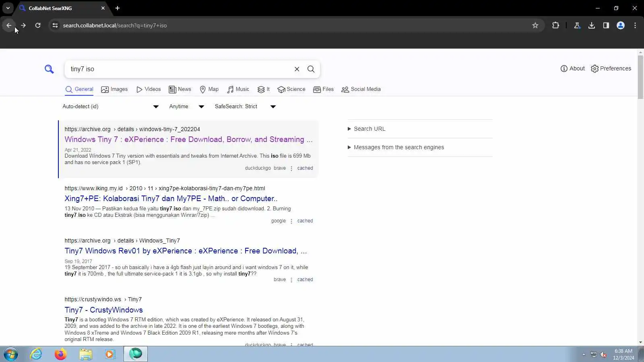Open Chrome profile menu

(x=621, y=25)
